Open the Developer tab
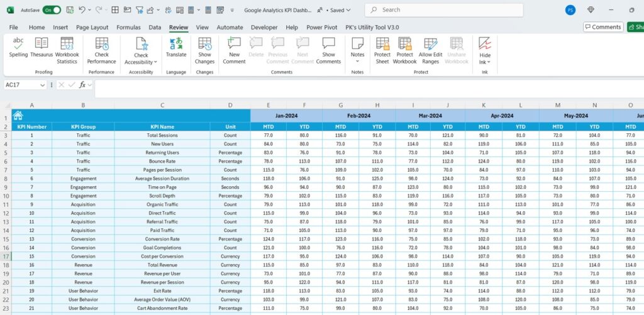Viewport: 644px width, 315px height. click(264, 27)
